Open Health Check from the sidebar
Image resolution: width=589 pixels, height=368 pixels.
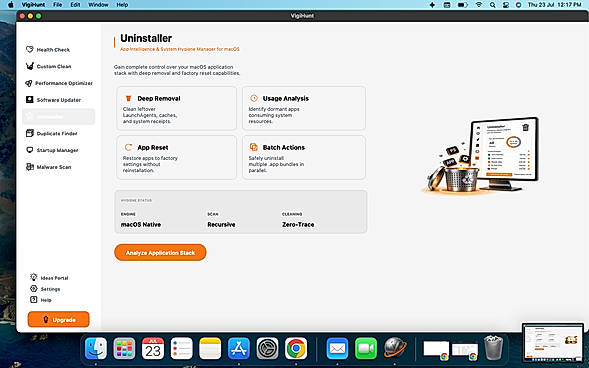coord(48,50)
